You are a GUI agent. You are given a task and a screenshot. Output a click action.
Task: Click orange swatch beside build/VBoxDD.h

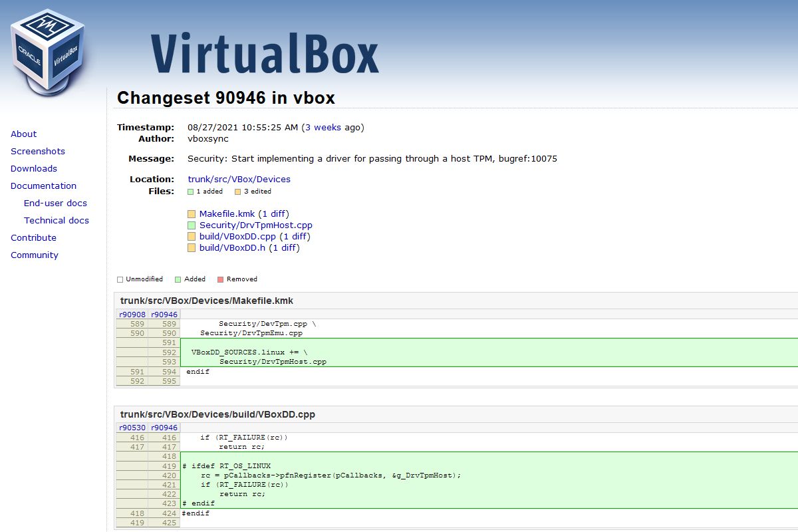(192, 248)
